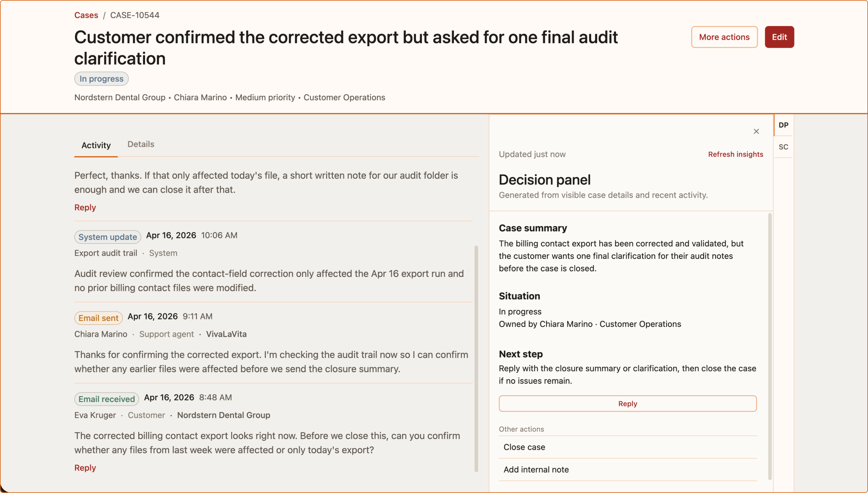Close the Decision panel with the X icon
The width and height of the screenshot is (868, 493).
[756, 131]
